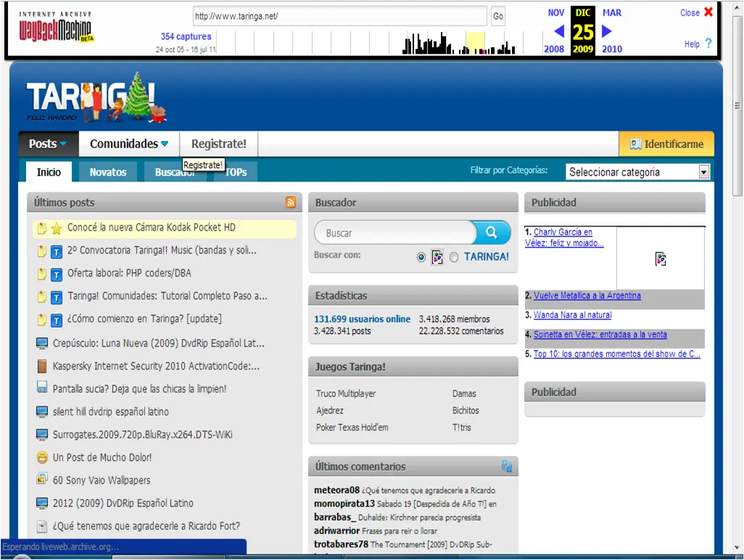
Task: Click the sticky note icon beside 2º Convocatoria post
Action: pos(42,251)
